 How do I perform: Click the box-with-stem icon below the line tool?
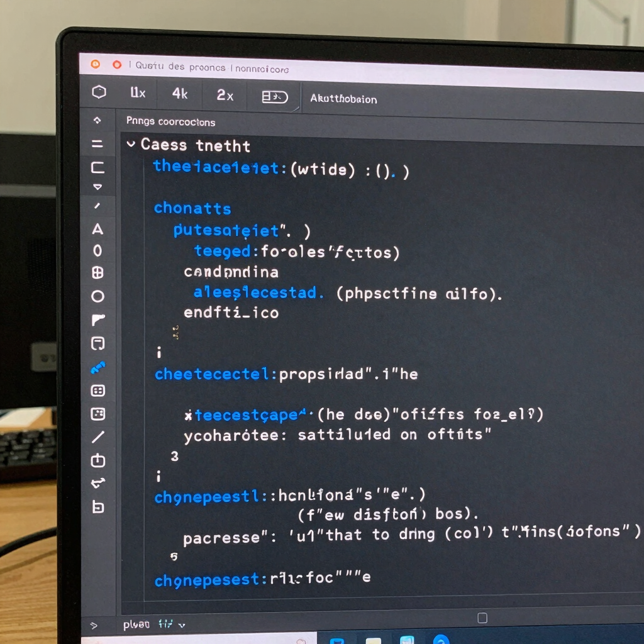(97, 460)
